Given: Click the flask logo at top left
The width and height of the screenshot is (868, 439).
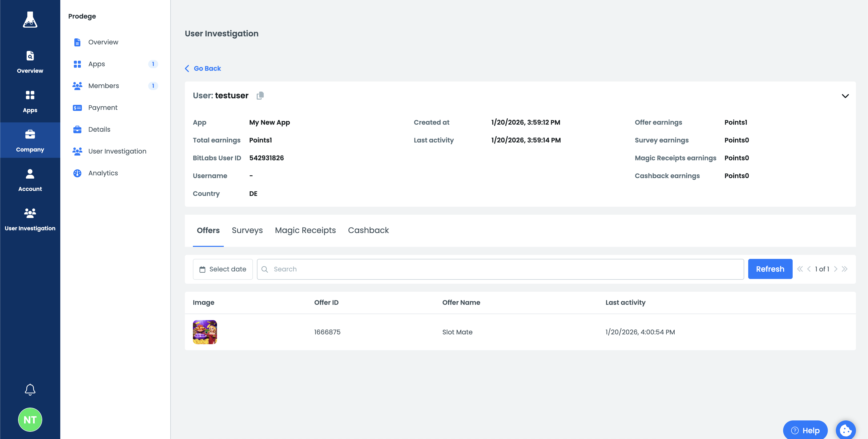Looking at the screenshot, I should [30, 20].
